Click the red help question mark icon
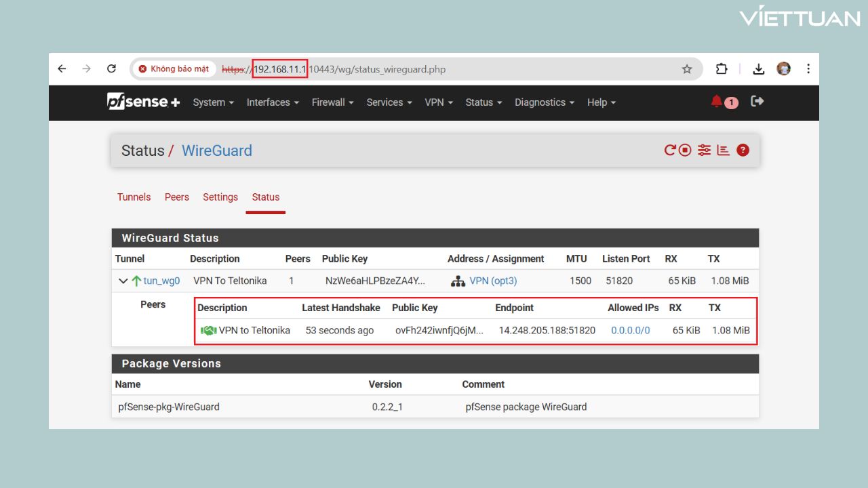This screenshot has height=488, width=868. (743, 150)
